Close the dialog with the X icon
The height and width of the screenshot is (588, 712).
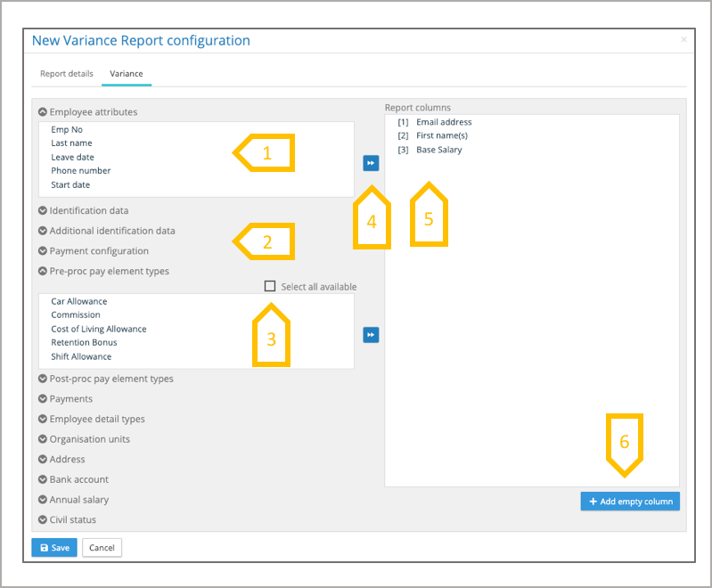683,40
